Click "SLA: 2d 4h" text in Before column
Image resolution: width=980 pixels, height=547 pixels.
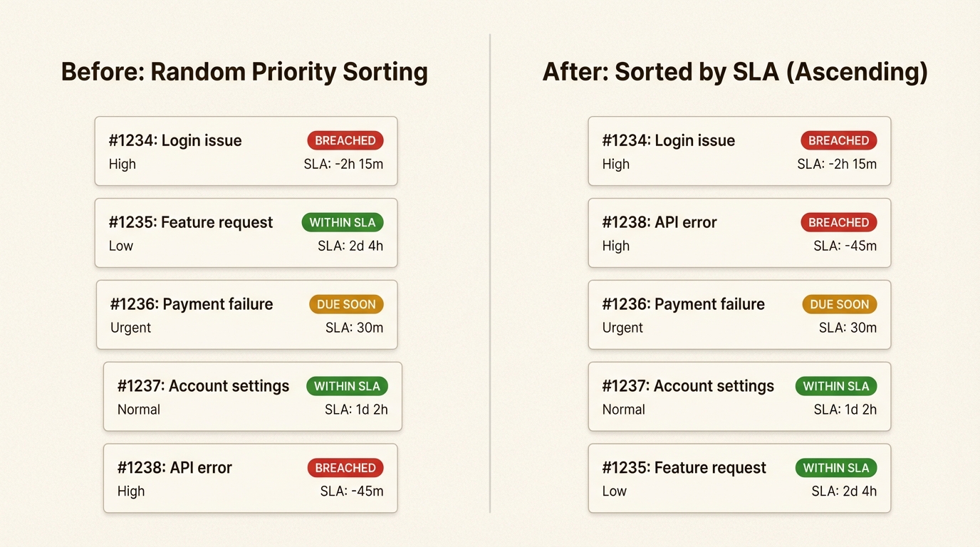click(x=350, y=246)
